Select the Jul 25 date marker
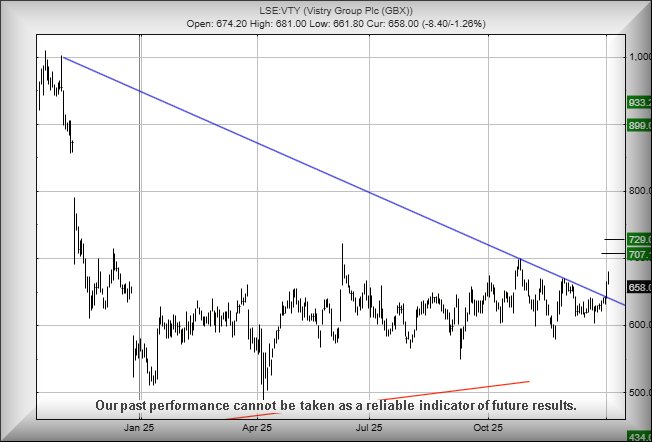Image resolution: width=652 pixels, height=442 pixels. pos(370,427)
